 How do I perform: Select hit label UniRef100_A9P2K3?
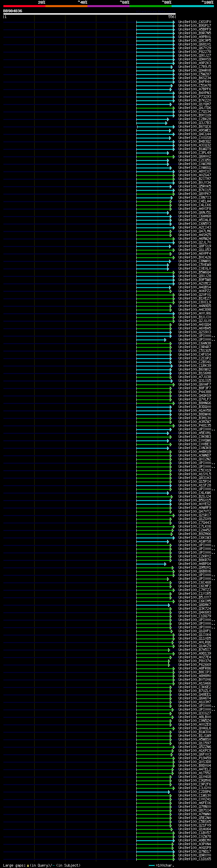coord(195,63)
